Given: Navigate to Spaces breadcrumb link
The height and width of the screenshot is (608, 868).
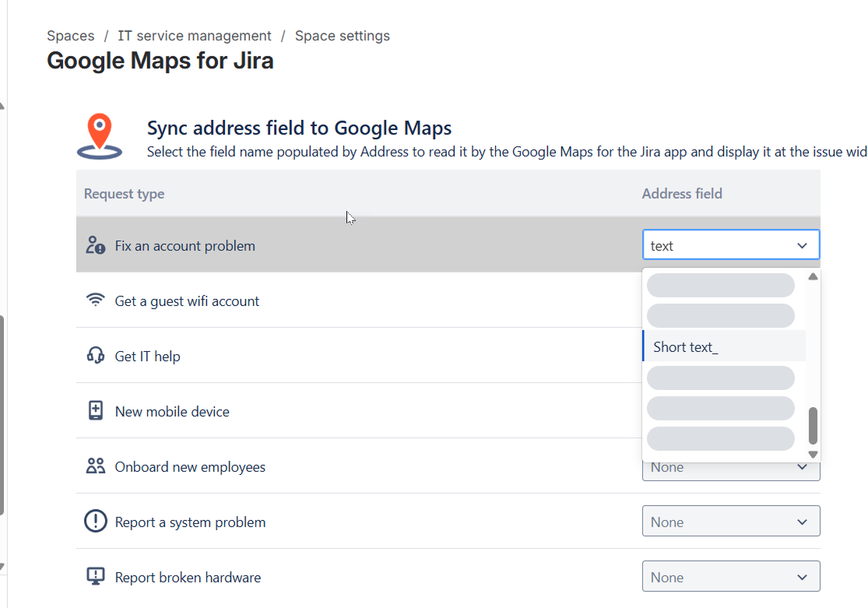Looking at the screenshot, I should coord(70,36).
